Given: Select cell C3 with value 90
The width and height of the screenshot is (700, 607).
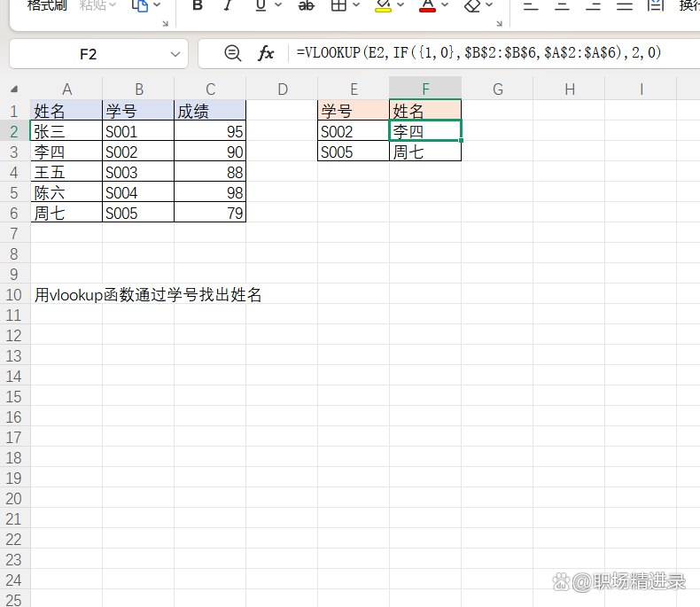Looking at the screenshot, I should (210, 152).
